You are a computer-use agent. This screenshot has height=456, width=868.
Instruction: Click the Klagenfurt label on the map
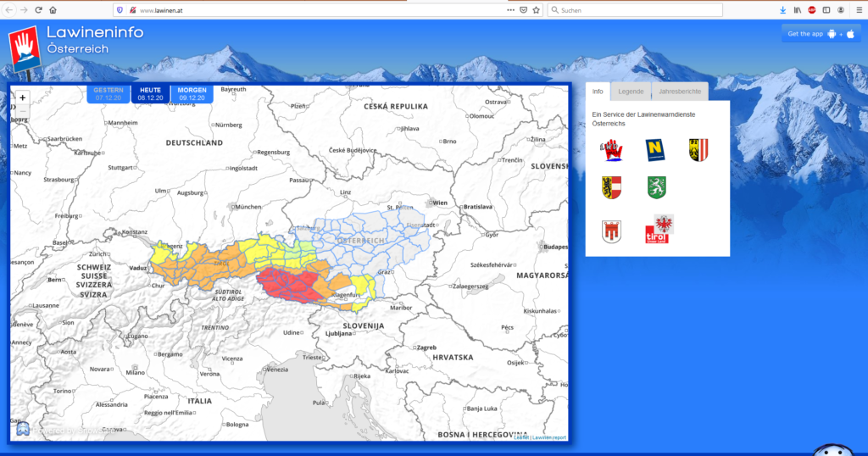pos(346,295)
